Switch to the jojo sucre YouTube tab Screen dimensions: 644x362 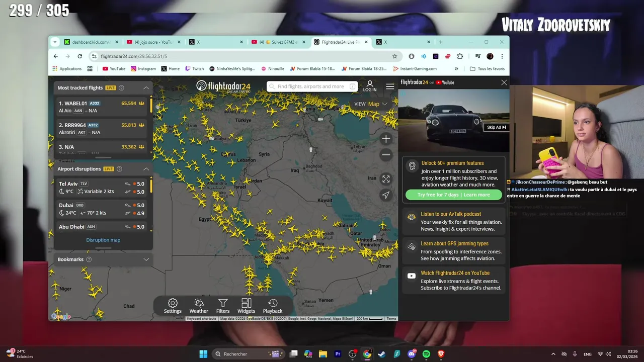152,42
